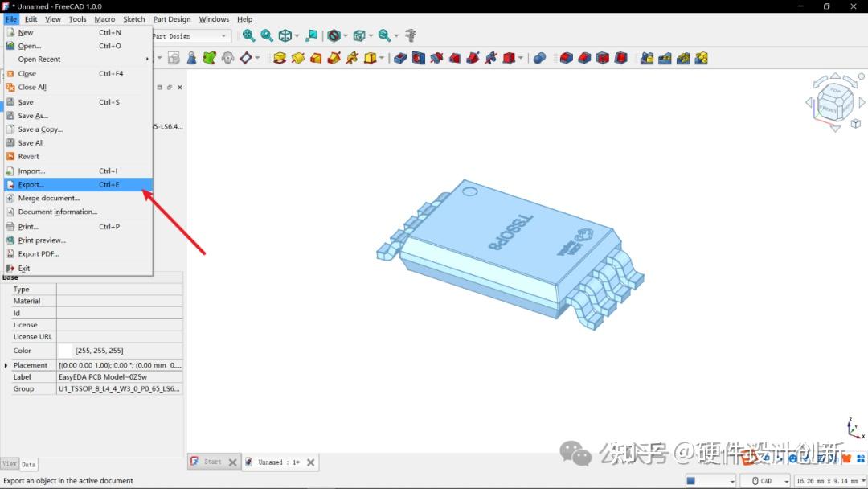
Task: Select the Additive Pipe tool
Action: coord(334,58)
